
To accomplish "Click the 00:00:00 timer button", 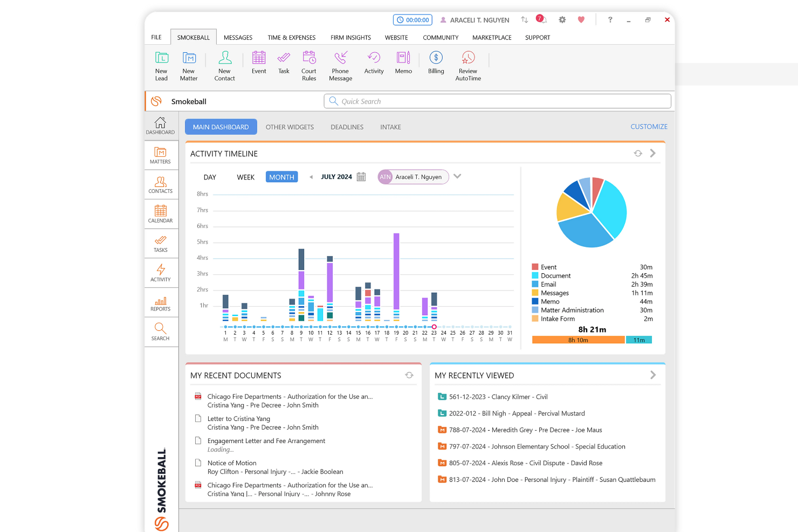I will tap(412, 20).
